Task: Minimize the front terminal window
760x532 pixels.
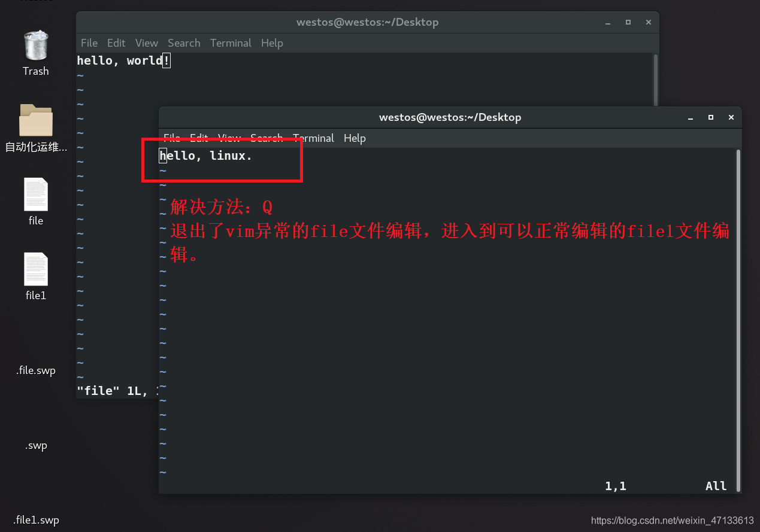Action: tap(691, 117)
